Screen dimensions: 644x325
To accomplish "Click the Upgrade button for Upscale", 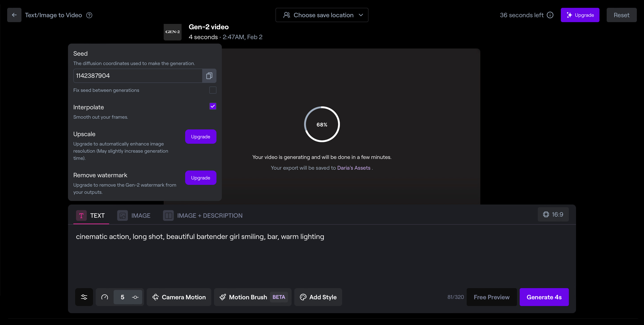I will coord(201,136).
